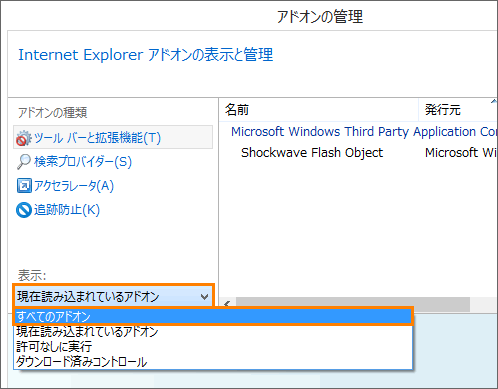Click the Microsoft Wi publisher cell
498x389 pixels.
point(461,152)
